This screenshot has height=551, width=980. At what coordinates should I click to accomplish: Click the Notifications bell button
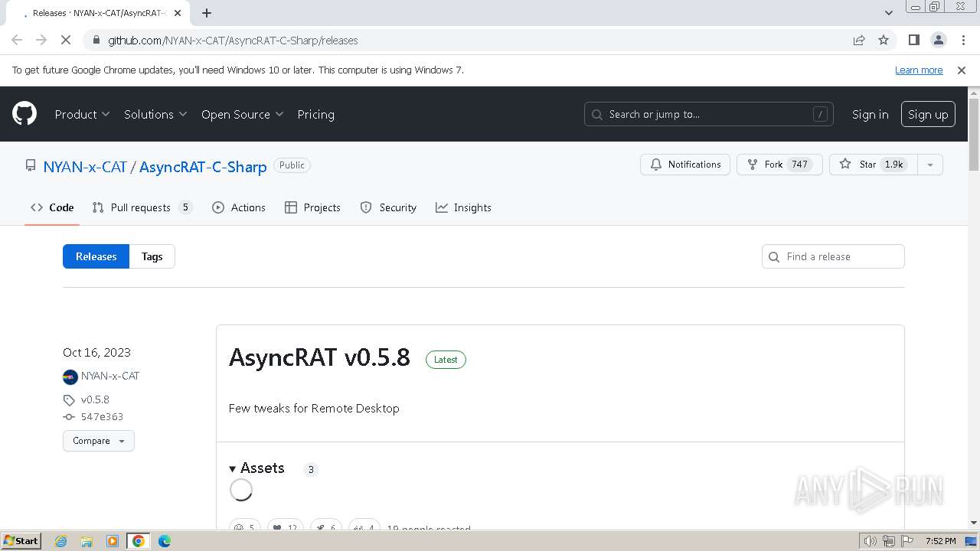[685, 165]
